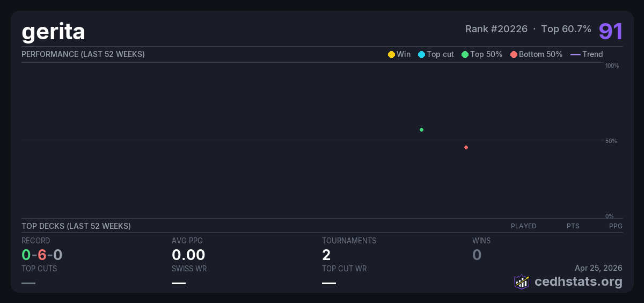Click the purple Trend line legend marker
Viewport: 644px width, 303px height.
575,54
